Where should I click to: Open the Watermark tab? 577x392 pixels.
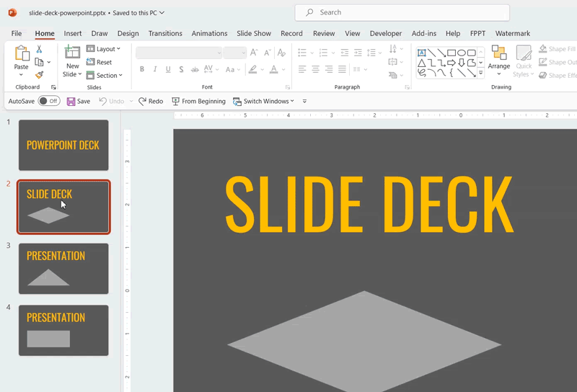tap(513, 33)
